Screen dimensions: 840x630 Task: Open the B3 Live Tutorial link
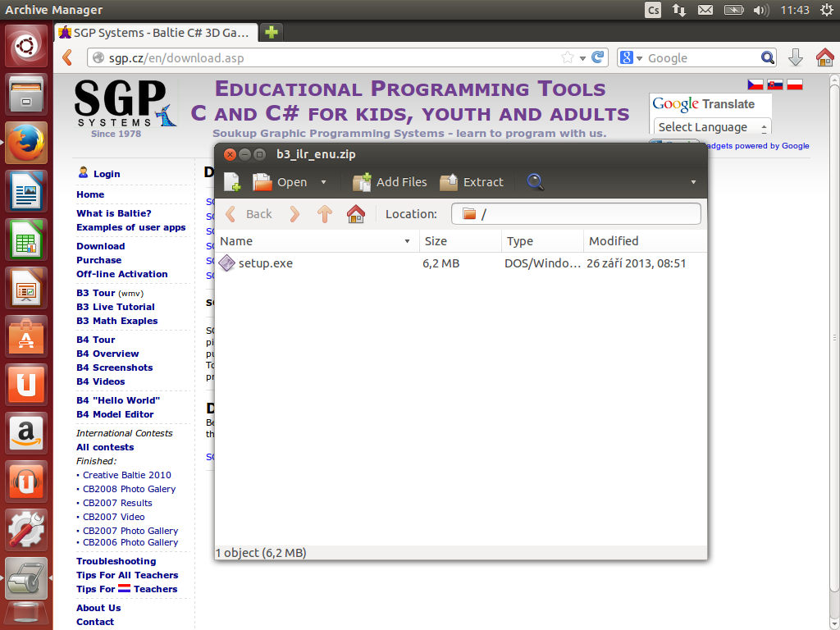click(x=116, y=307)
